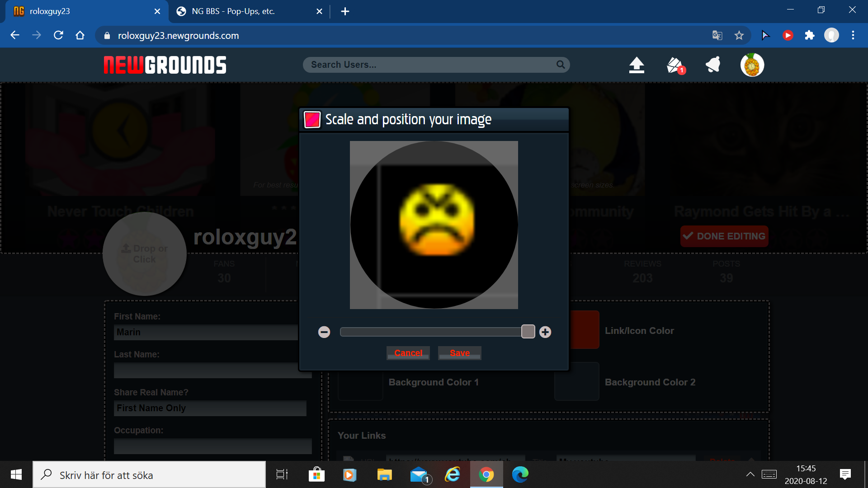This screenshot has height=488, width=868.
Task: Cancel the image scaling dialog
Action: 408,353
